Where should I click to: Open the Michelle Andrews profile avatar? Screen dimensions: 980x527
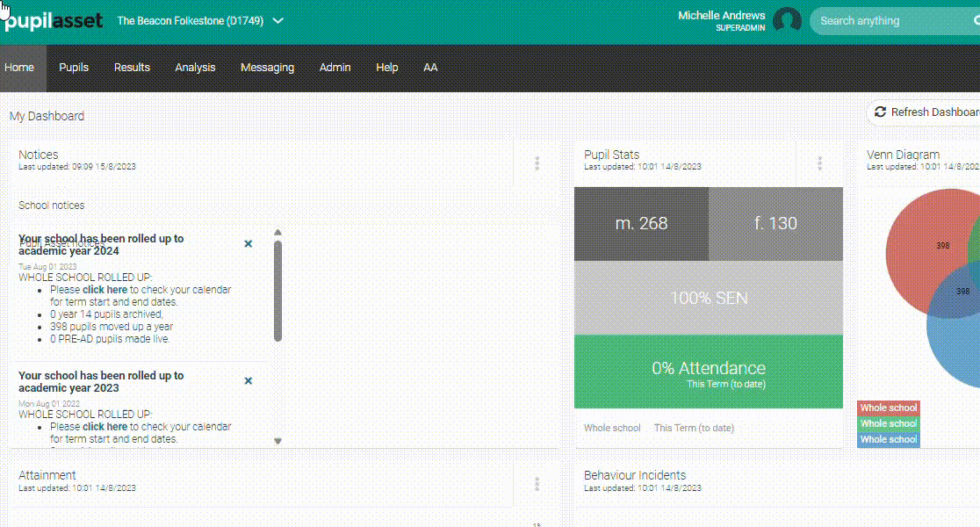click(787, 20)
